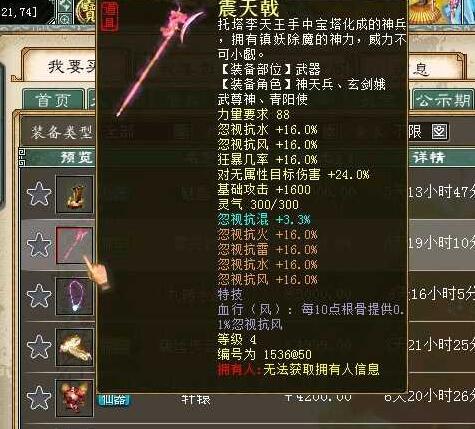
Task: Toggle the star beside the pink halberd listing
Action: pyautogui.click(x=39, y=245)
